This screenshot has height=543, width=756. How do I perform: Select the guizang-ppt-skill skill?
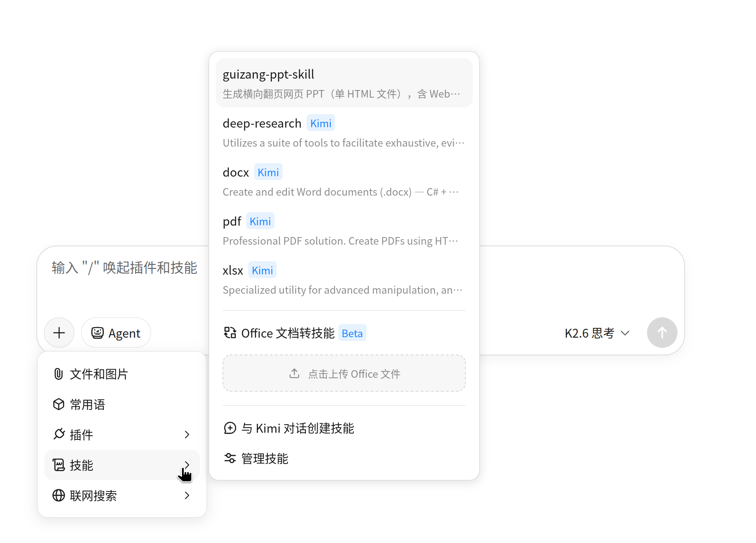pyautogui.click(x=344, y=83)
